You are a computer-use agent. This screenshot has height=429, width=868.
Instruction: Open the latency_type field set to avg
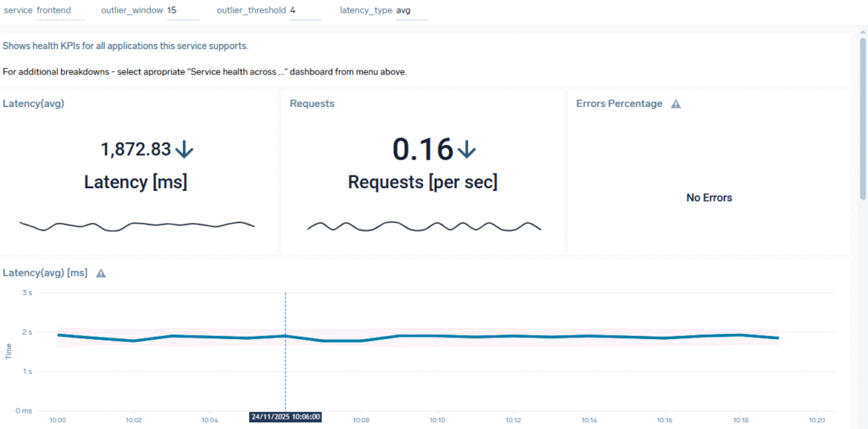[411, 10]
